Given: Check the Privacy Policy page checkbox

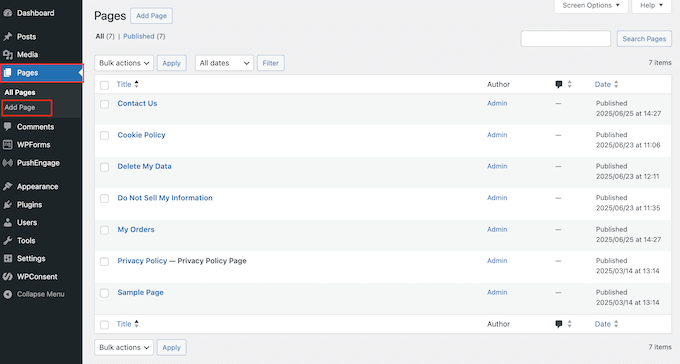Looking at the screenshot, I should click(105, 262).
